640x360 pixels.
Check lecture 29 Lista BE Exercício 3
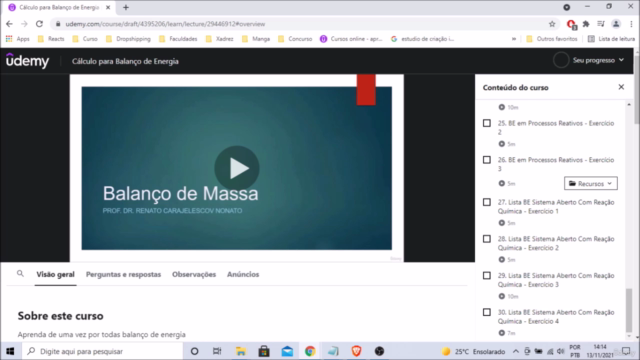[x=487, y=276]
